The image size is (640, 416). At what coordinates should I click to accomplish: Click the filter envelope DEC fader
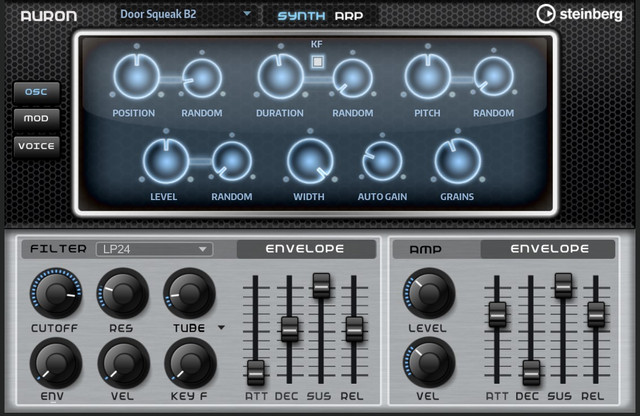click(290, 329)
